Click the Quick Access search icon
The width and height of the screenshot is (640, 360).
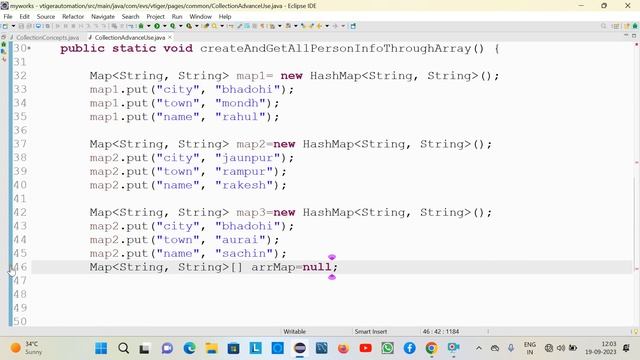(x=603, y=26)
